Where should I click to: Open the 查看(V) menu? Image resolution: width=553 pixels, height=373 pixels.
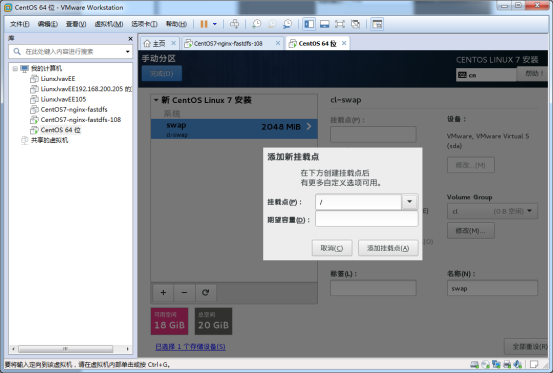point(76,24)
